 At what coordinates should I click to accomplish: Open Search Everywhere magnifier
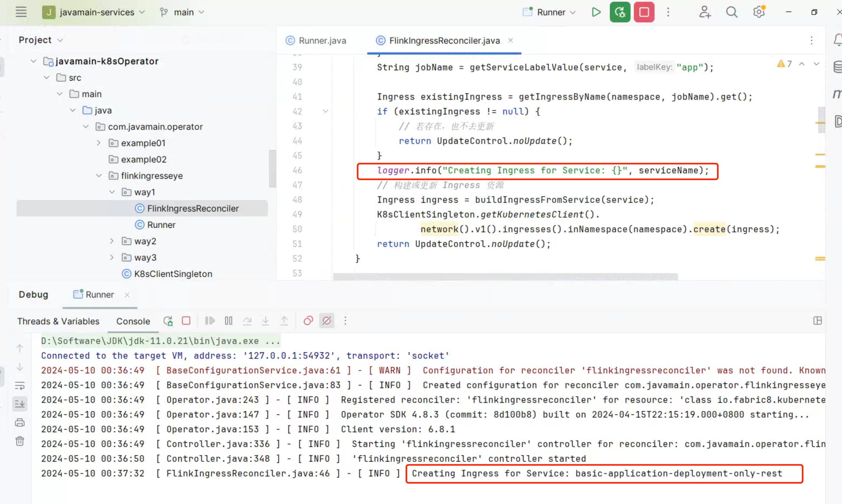pyautogui.click(x=732, y=12)
